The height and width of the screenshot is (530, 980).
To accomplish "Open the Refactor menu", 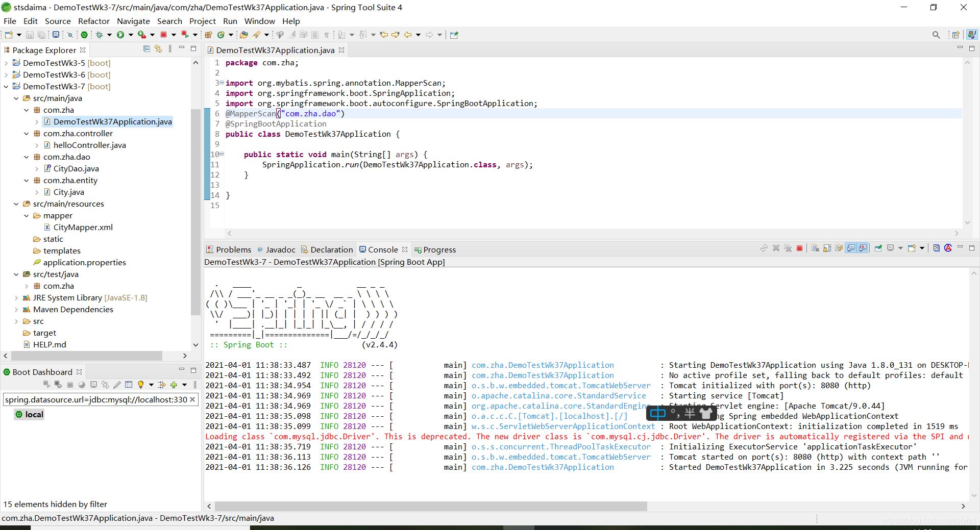I will [x=93, y=21].
